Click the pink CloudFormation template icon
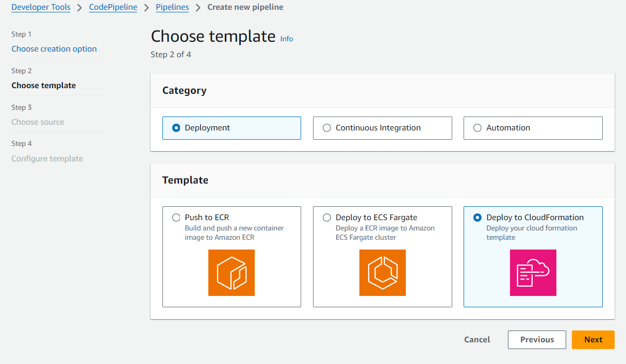This screenshot has height=364, width=626. click(533, 273)
